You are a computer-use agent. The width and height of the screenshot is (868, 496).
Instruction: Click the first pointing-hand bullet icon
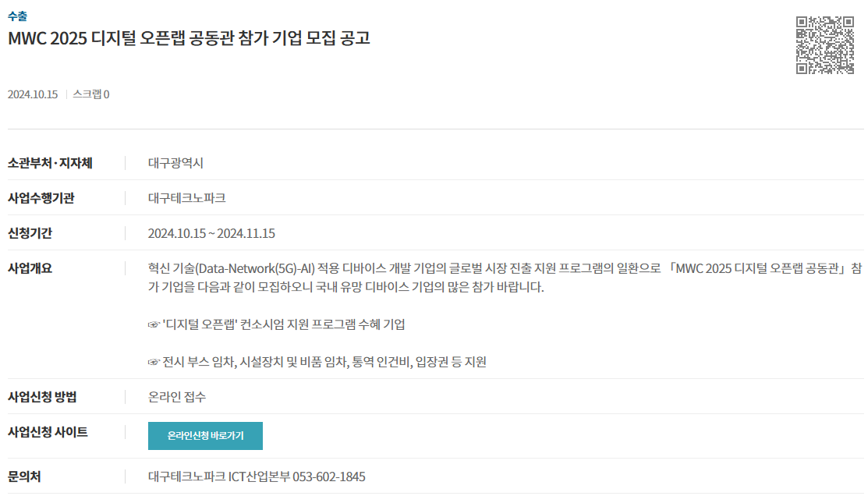[154, 325]
